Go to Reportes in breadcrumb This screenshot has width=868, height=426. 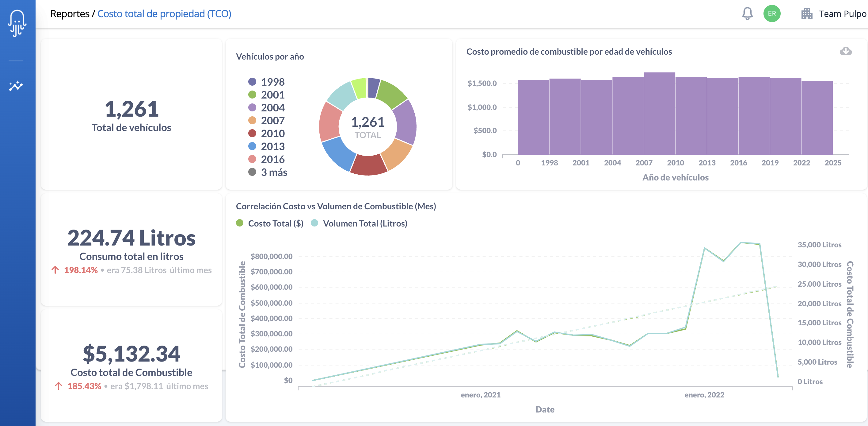point(70,14)
